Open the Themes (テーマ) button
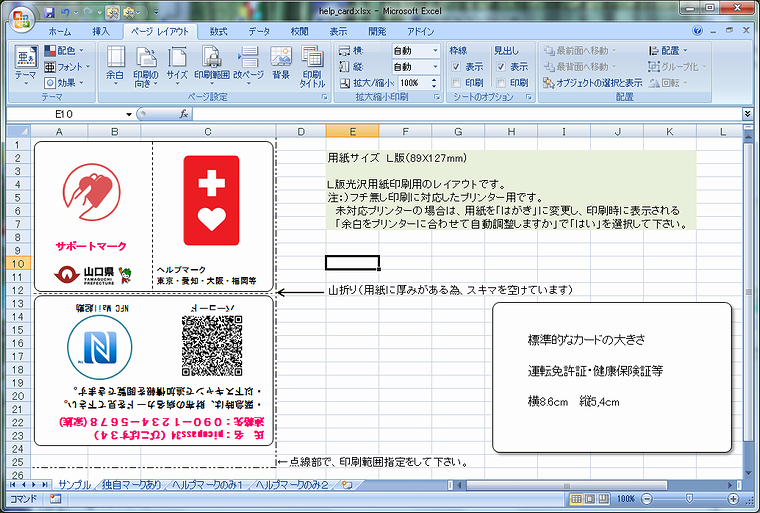The width and height of the screenshot is (760, 513). coord(25,66)
